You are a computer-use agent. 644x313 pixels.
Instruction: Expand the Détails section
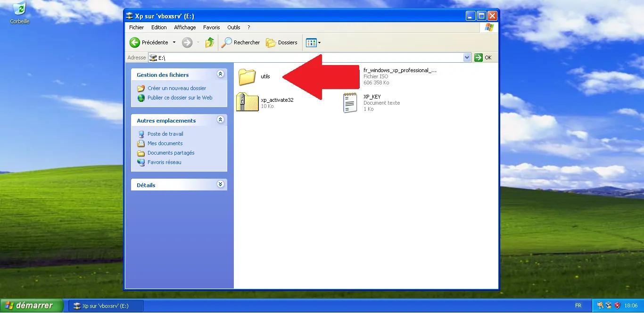pos(220,184)
